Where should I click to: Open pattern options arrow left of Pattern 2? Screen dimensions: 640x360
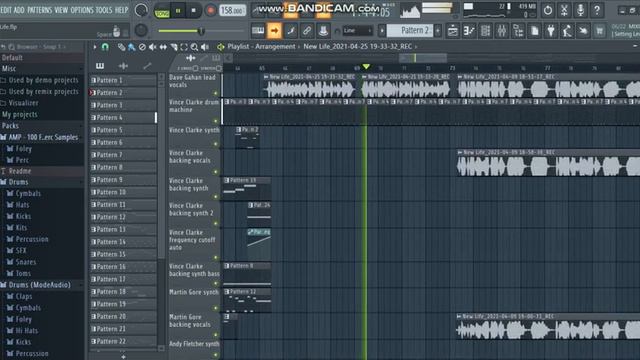pos(382,31)
